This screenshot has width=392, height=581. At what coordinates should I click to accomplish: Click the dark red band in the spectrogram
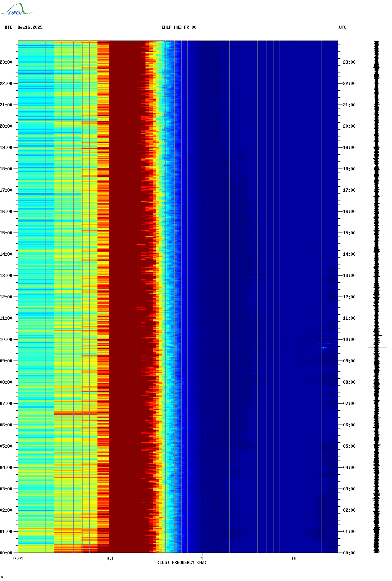pos(125,284)
